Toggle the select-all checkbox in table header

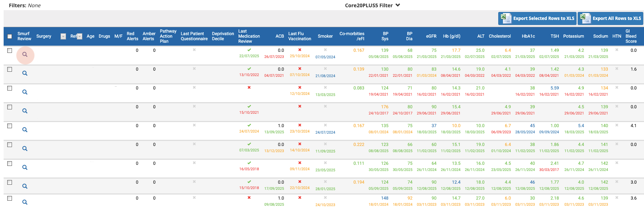10,36
